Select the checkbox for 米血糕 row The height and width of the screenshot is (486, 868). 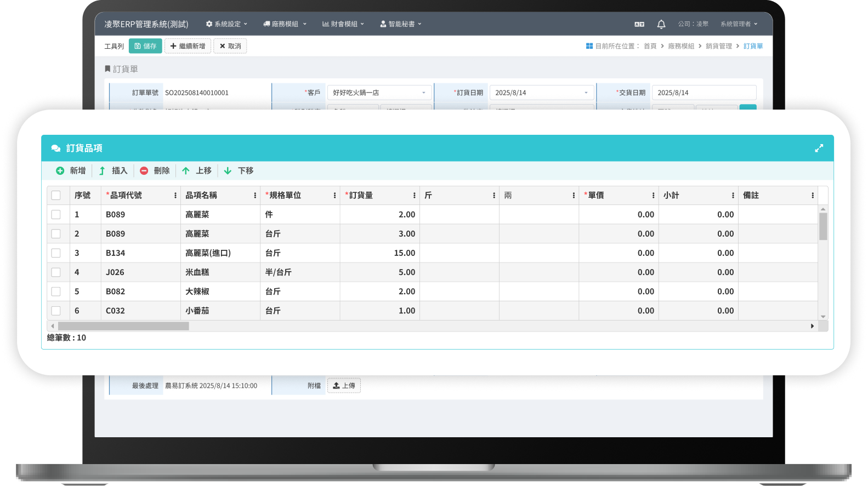[56, 272]
